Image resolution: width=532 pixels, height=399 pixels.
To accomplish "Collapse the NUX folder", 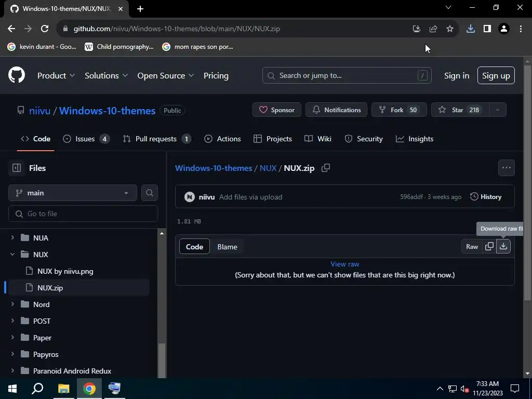I will pyautogui.click(x=12, y=254).
